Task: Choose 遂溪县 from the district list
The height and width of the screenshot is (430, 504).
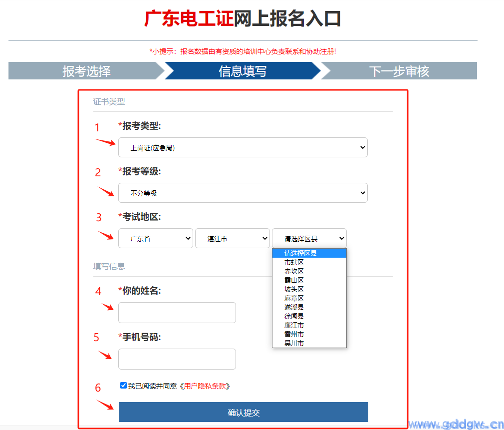Action: tap(309, 307)
